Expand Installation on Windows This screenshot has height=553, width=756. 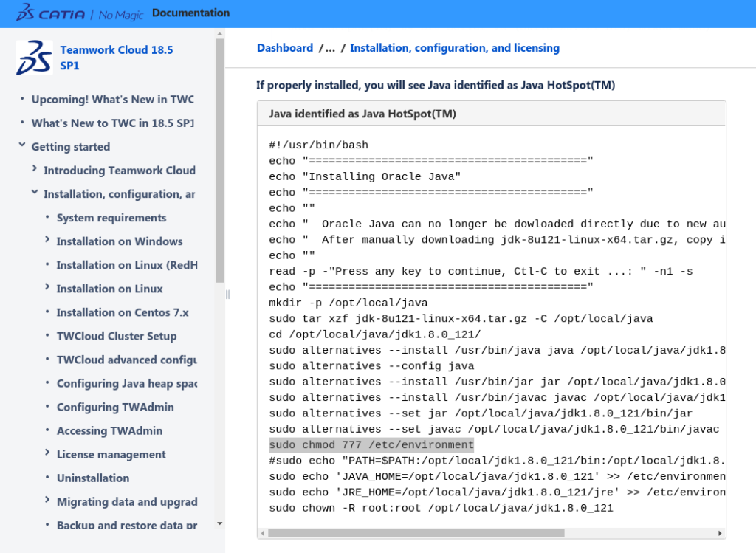click(47, 239)
